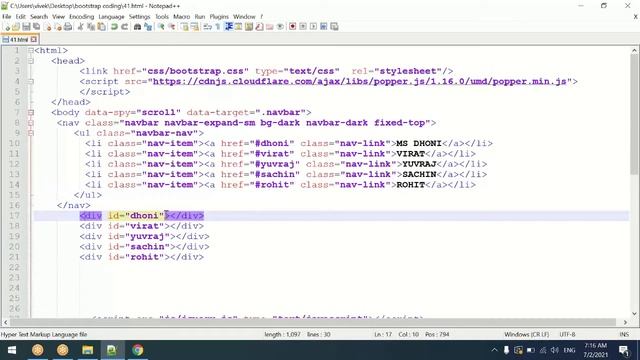Click the Windows (CR LF) status bar field
This screenshot has height=360, width=640.
[527, 334]
